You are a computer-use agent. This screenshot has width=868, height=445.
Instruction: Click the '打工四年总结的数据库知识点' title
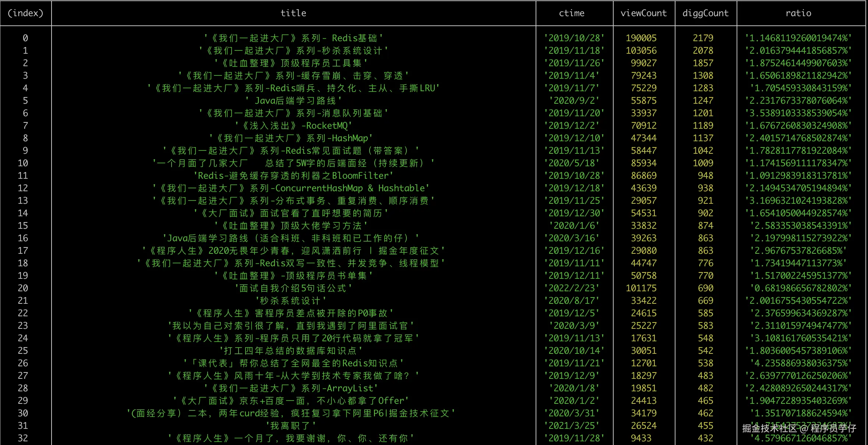291,351
